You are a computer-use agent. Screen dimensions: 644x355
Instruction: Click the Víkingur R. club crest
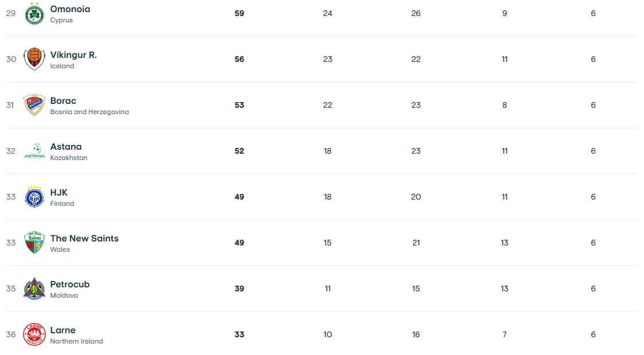click(x=34, y=59)
